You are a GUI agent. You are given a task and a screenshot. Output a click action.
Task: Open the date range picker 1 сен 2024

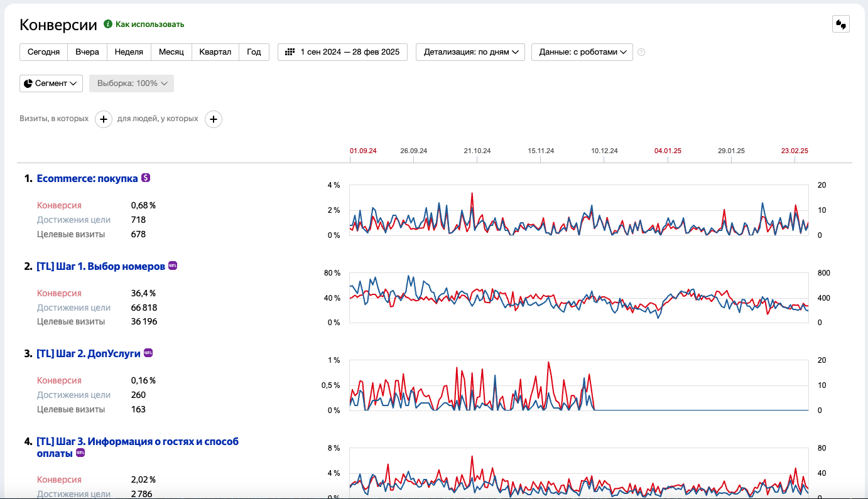[342, 52]
